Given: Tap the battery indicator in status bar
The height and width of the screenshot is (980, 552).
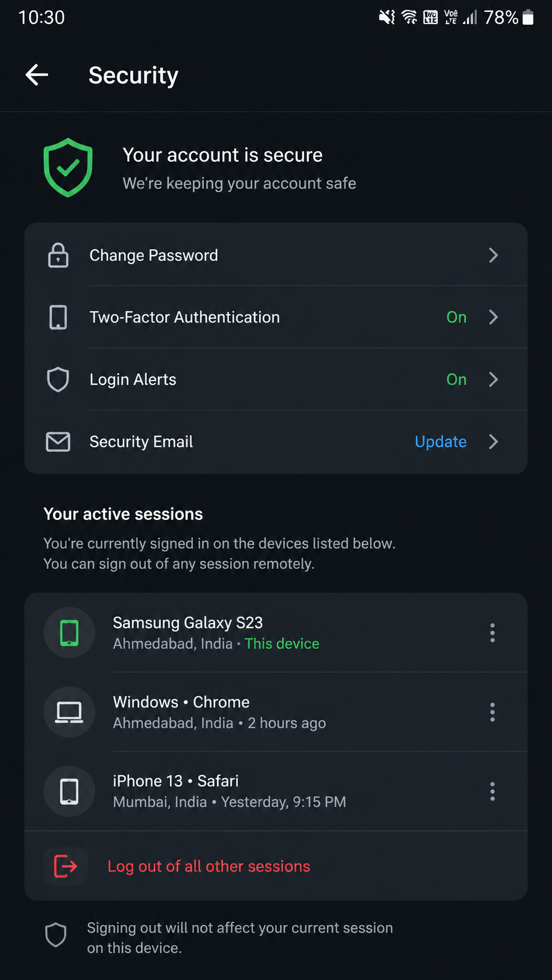Looking at the screenshot, I should coord(528,18).
